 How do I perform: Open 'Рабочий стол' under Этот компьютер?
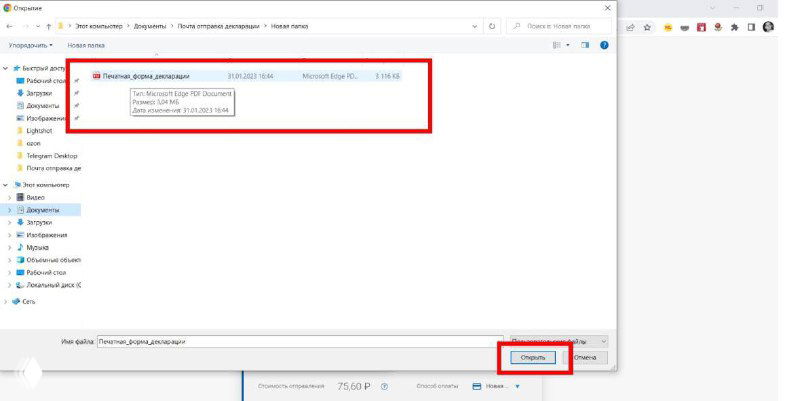click(x=46, y=272)
